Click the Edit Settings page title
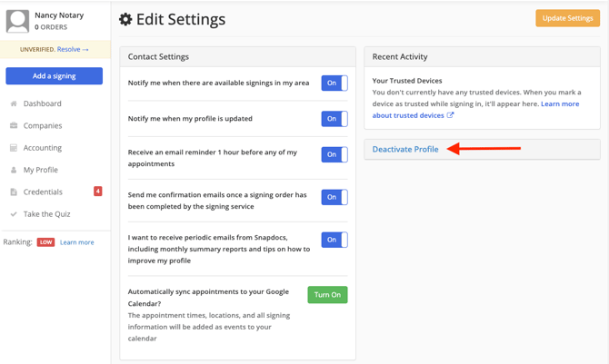 click(181, 19)
